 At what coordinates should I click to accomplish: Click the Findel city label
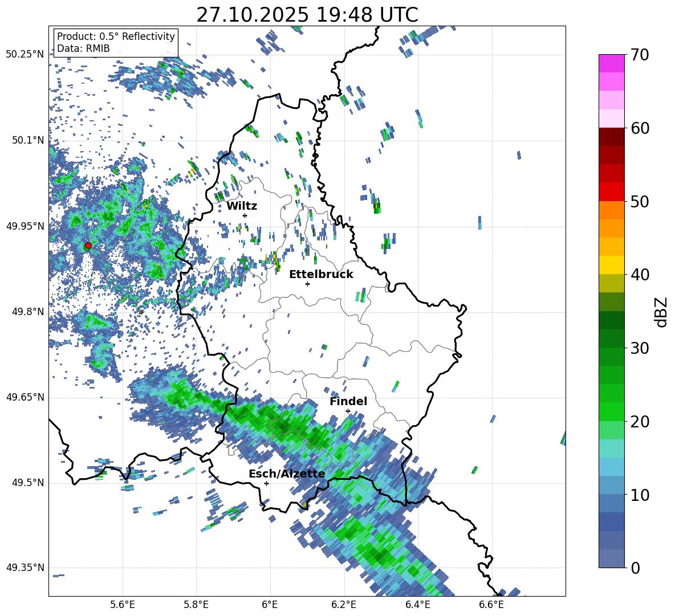click(348, 401)
